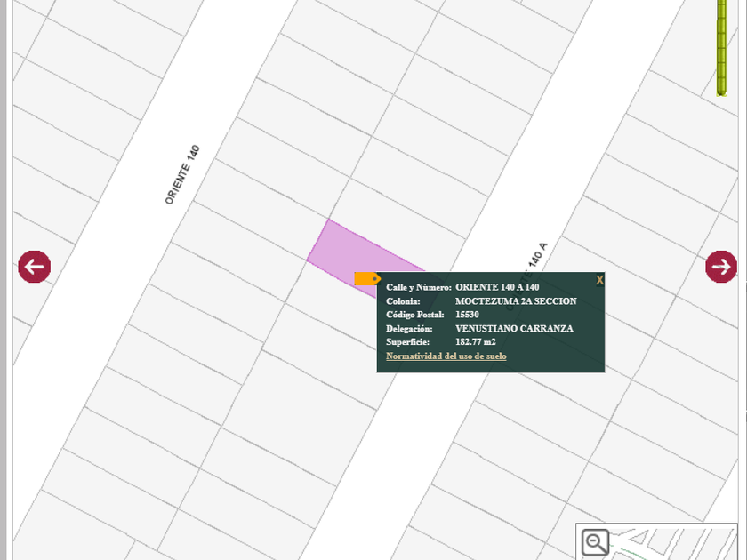Adjust the green zoom slider bar

pyautogui.click(x=722, y=48)
